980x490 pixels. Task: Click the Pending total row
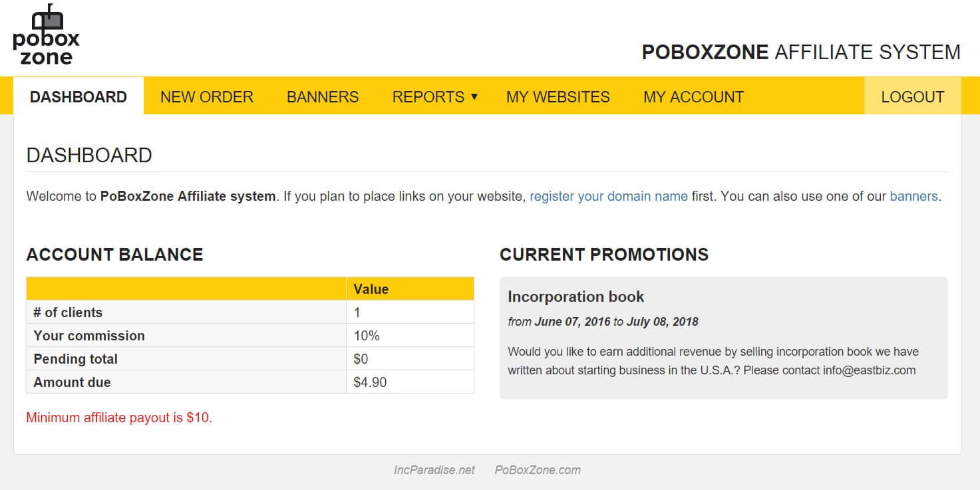(x=250, y=358)
